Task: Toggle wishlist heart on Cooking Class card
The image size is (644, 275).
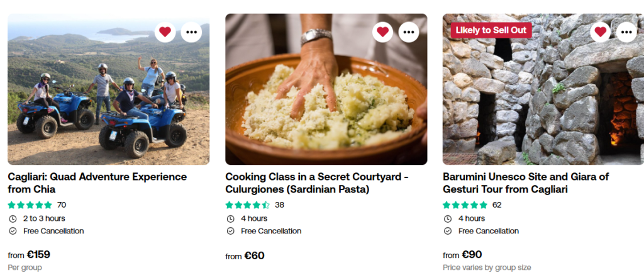Action: (x=382, y=31)
